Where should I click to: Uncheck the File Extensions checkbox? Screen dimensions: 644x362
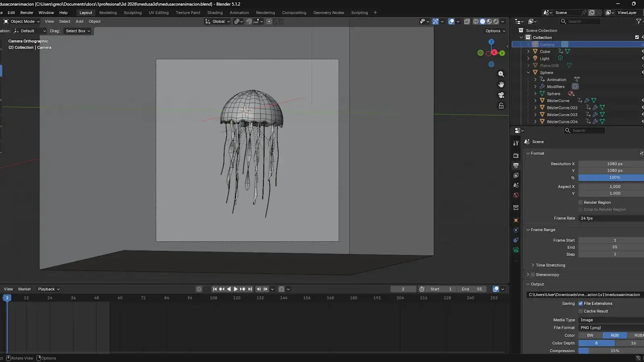coord(580,304)
